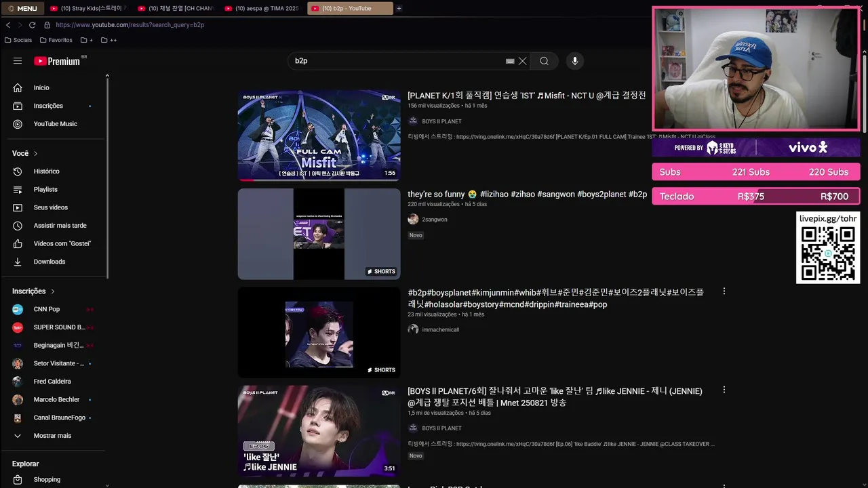Open a new browser tab with plus
Viewport: 868px width, 488px height.
[399, 8]
